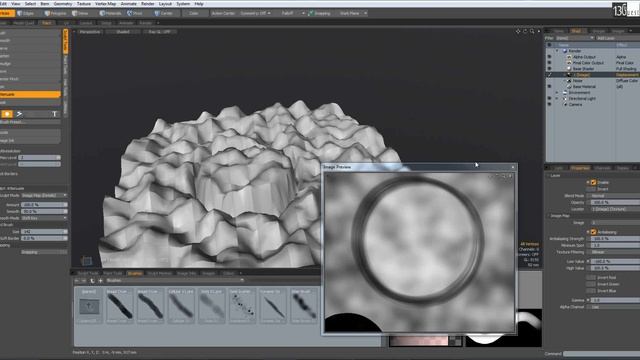Toggle visibility of Base Material
640x360 pixels.
[549, 87]
